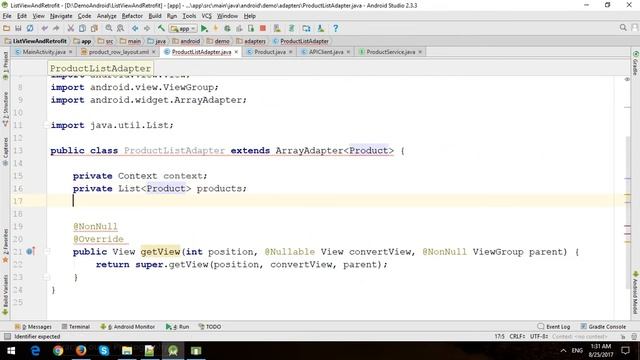Change the CRLF line separator in status bar
The width and height of the screenshot is (640, 360).
point(517,336)
